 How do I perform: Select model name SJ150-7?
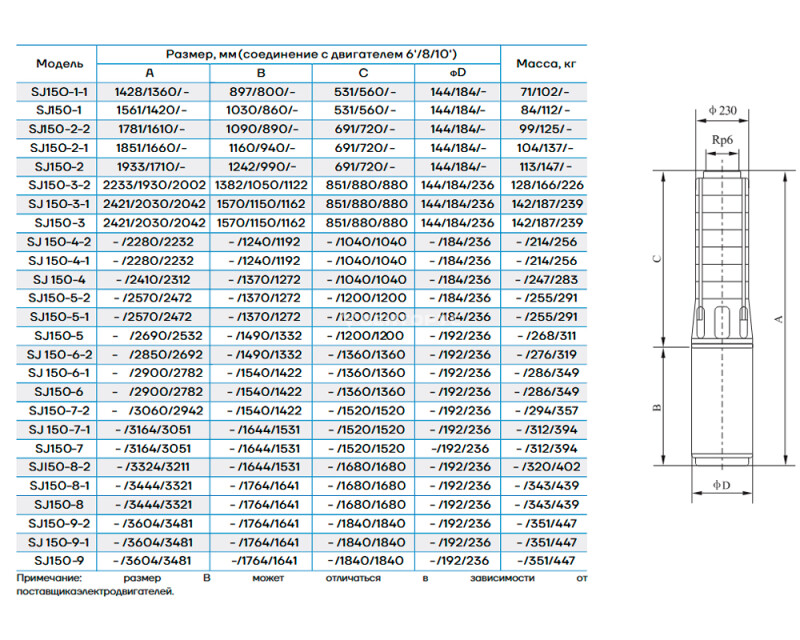(x=59, y=449)
